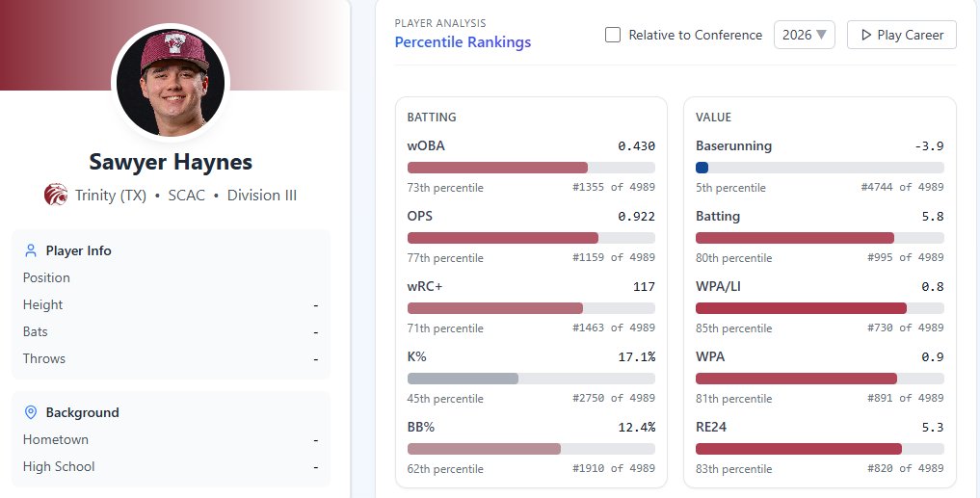Click the BB% percentile bar
Screen dimensions: 980x498
coord(531,449)
